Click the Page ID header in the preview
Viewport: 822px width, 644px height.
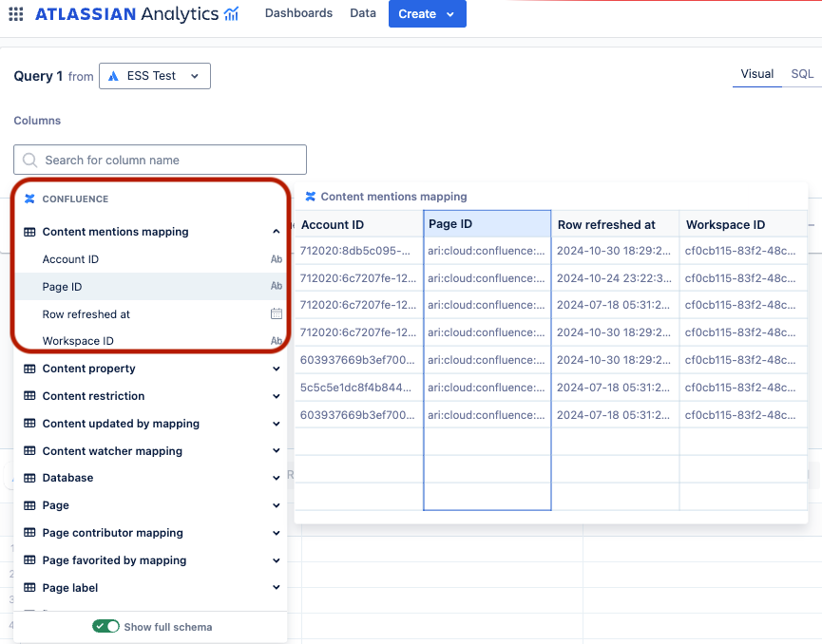click(487, 224)
